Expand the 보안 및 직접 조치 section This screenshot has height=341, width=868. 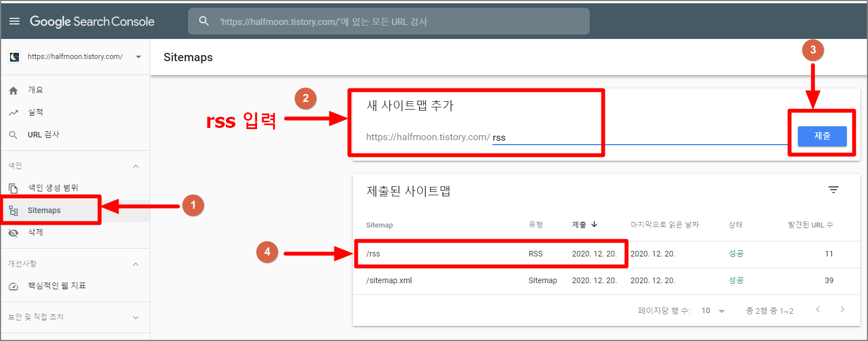point(136,317)
